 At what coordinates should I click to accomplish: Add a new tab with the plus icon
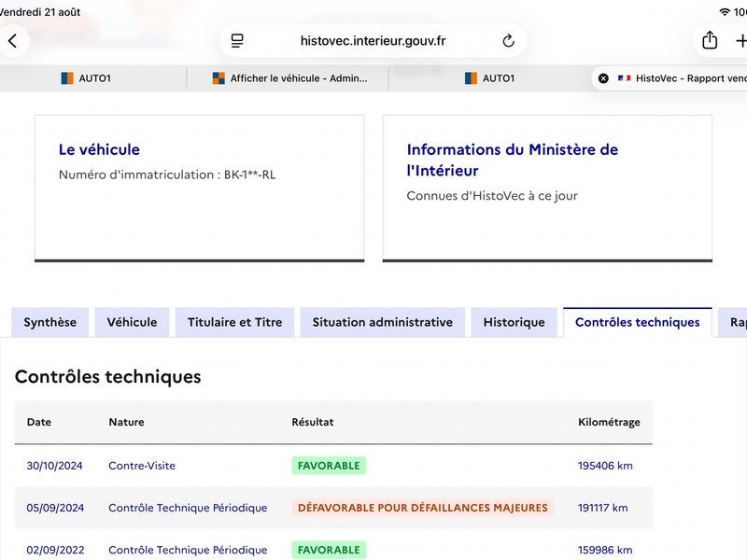click(x=740, y=41)
